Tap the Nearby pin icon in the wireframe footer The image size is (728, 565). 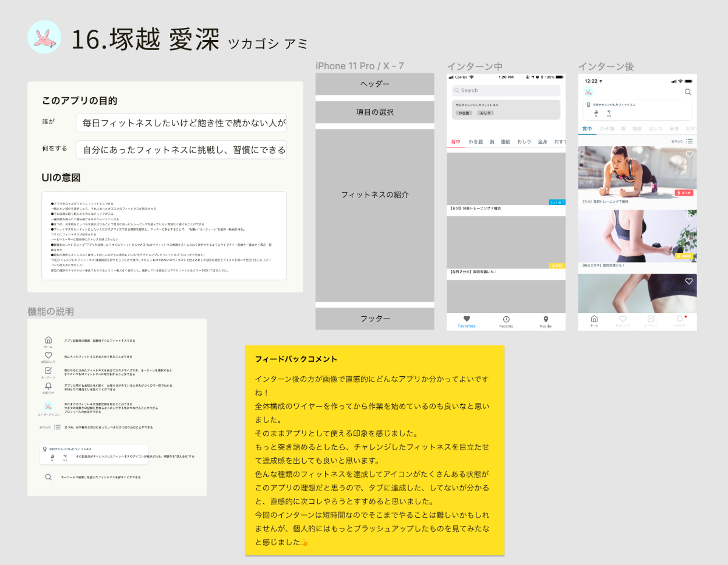click(x=546, y=320)
